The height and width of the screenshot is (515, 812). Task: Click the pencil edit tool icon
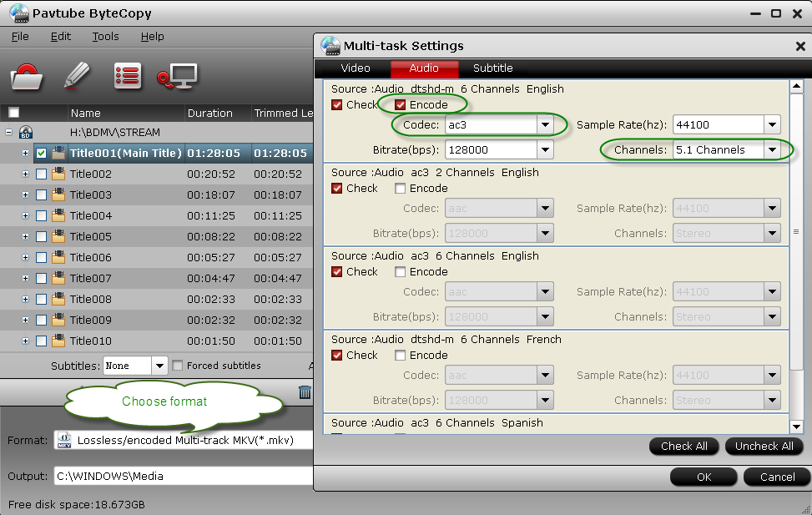click(x=77, y=76)
